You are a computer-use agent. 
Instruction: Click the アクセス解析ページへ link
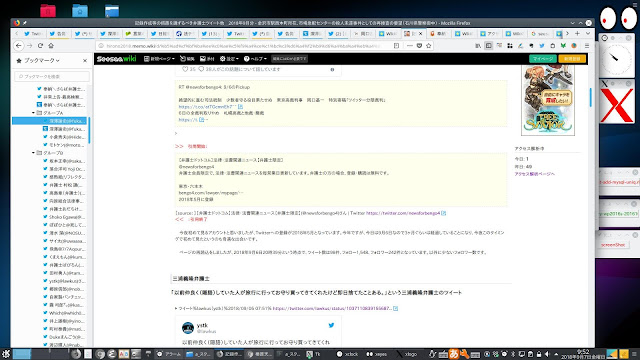pos(534,174)
